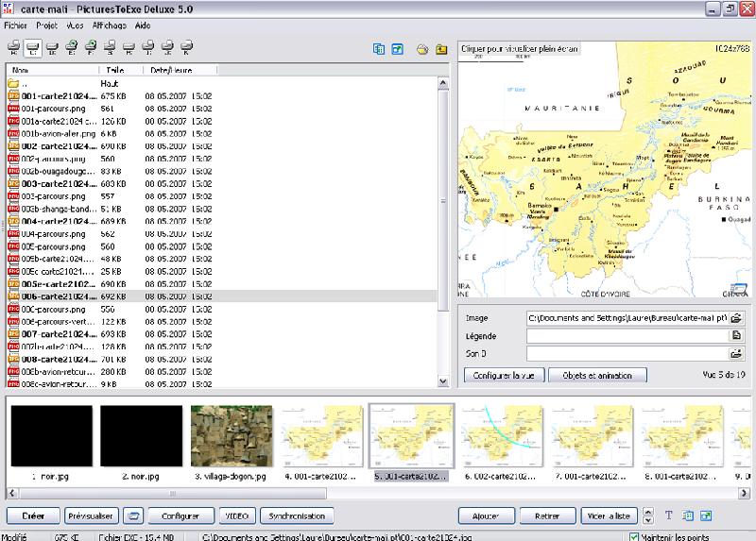Screen dimensions: 756x541
Task: Select file 004-parcours.png in list
Action: click(222, 233)
